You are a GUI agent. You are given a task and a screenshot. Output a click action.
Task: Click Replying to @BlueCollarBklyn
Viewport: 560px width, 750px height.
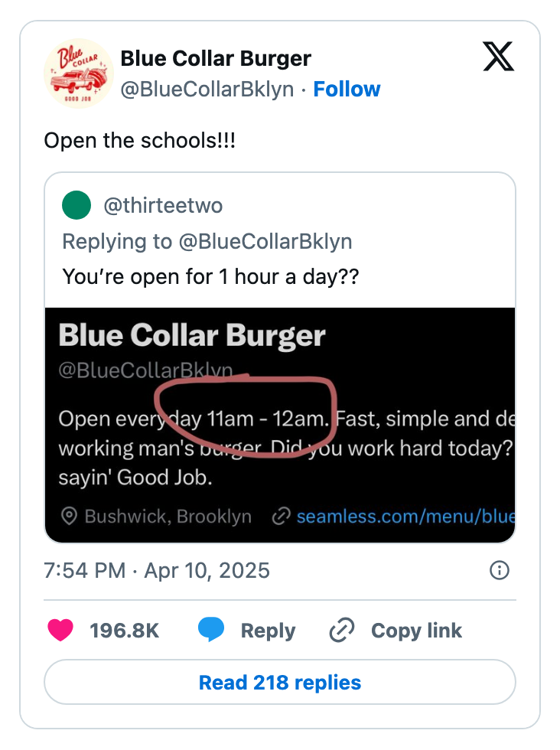(207, 241)
